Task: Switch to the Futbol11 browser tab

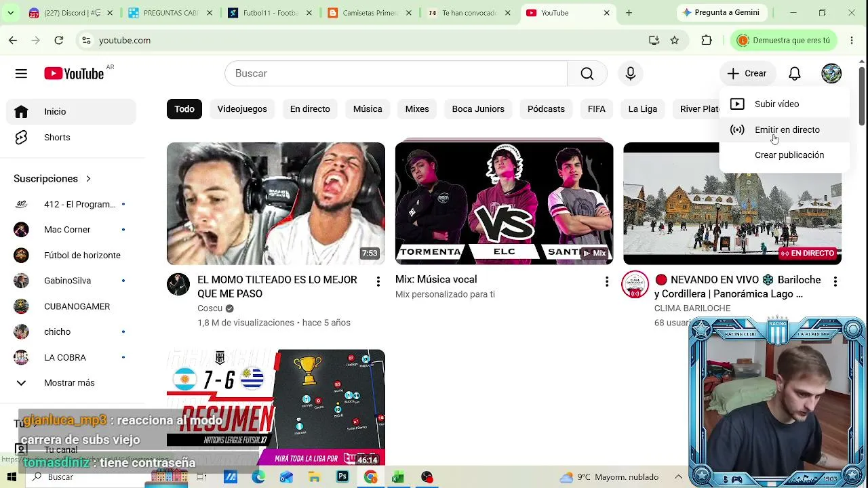Action: point(270,13)
